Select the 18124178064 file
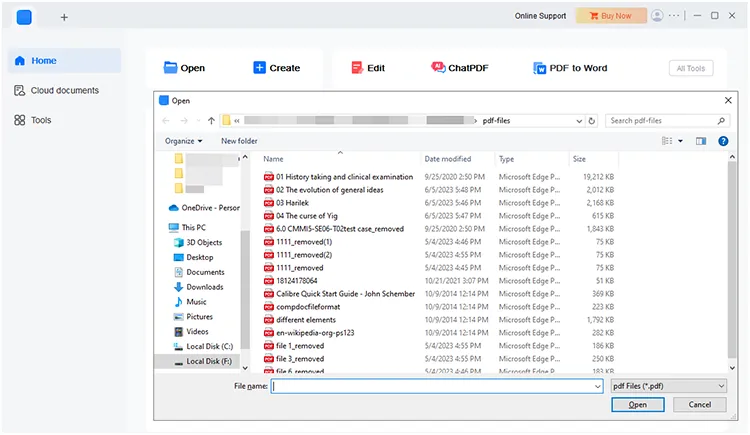The width and height of the screenshot is (750, 435). pos(290,280)
